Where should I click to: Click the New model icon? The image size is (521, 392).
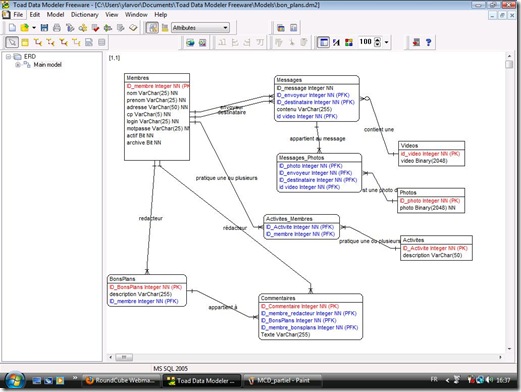click(12, 28)
